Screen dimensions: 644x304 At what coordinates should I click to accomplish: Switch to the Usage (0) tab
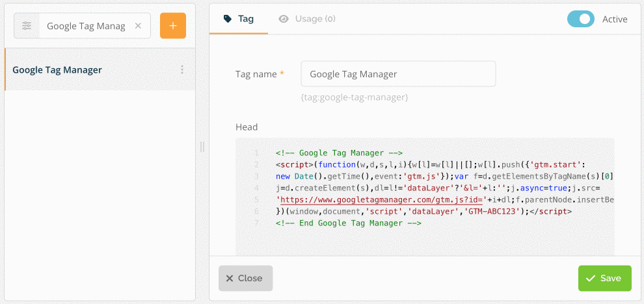click(x=307, y=19)
